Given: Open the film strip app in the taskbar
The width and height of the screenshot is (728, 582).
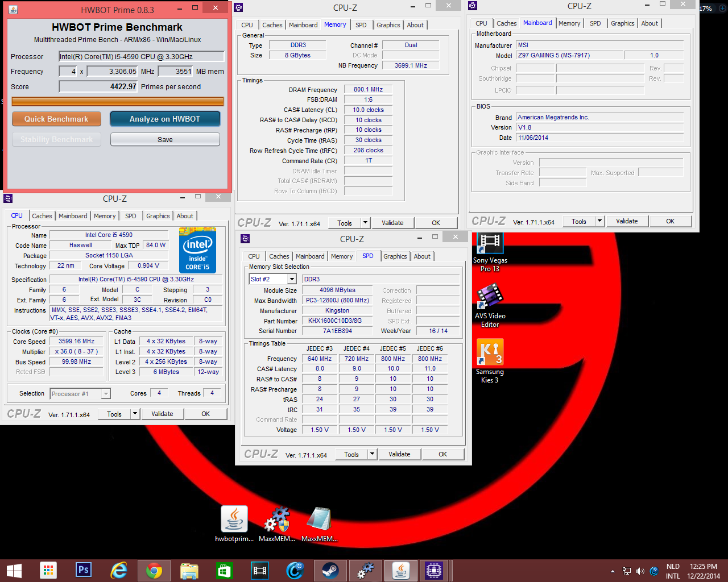Looking at the screenshot, I should coord(259,570).
